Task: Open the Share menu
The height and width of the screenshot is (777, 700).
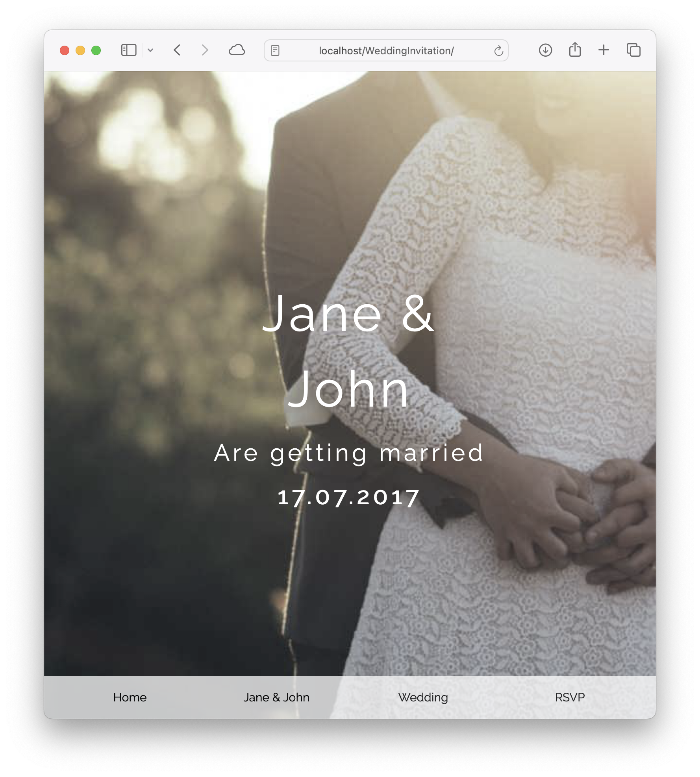Action: click(575, 50)
